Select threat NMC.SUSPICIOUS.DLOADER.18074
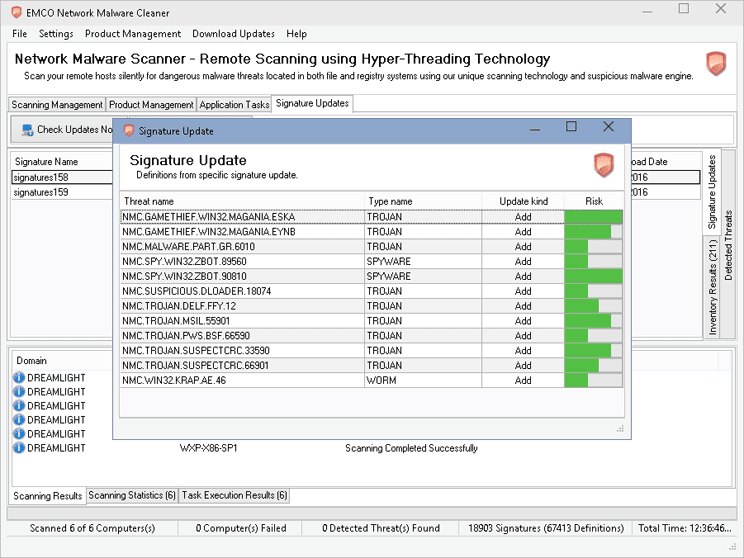Viewport: 744px width, 558px height. (x=242, y=291)
